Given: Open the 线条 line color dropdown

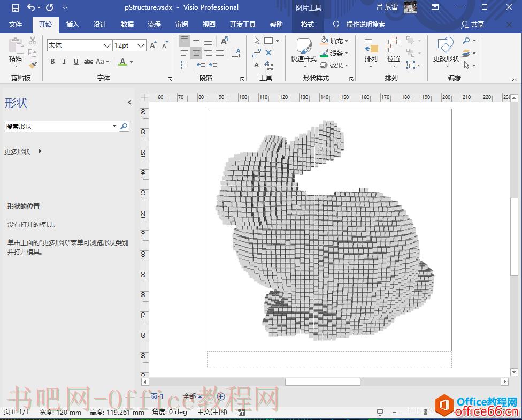Looking at the screenshot, I should point(334,53).
